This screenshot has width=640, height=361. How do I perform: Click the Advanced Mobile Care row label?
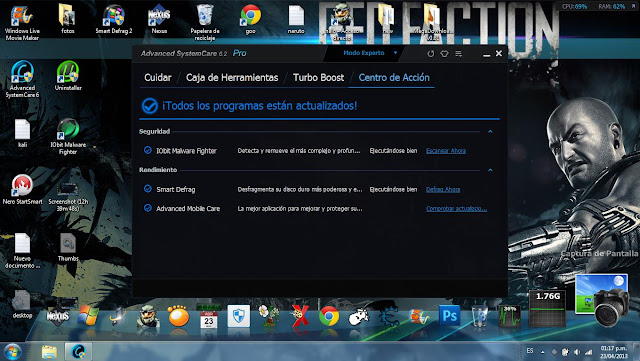coord(188,209)
